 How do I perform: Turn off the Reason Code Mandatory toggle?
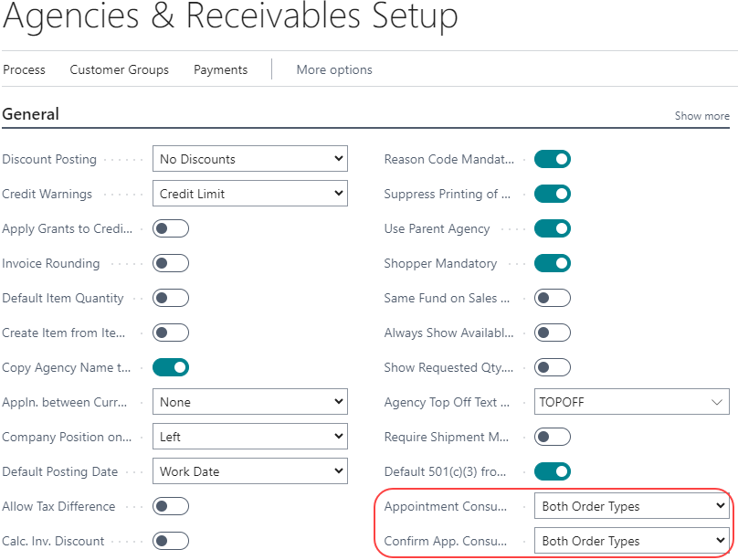552,159
